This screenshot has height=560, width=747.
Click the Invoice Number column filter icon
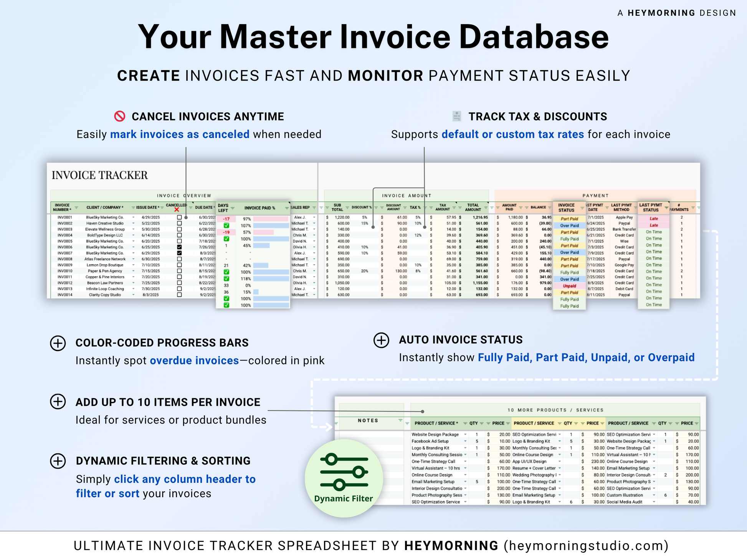tap(76, 208)
